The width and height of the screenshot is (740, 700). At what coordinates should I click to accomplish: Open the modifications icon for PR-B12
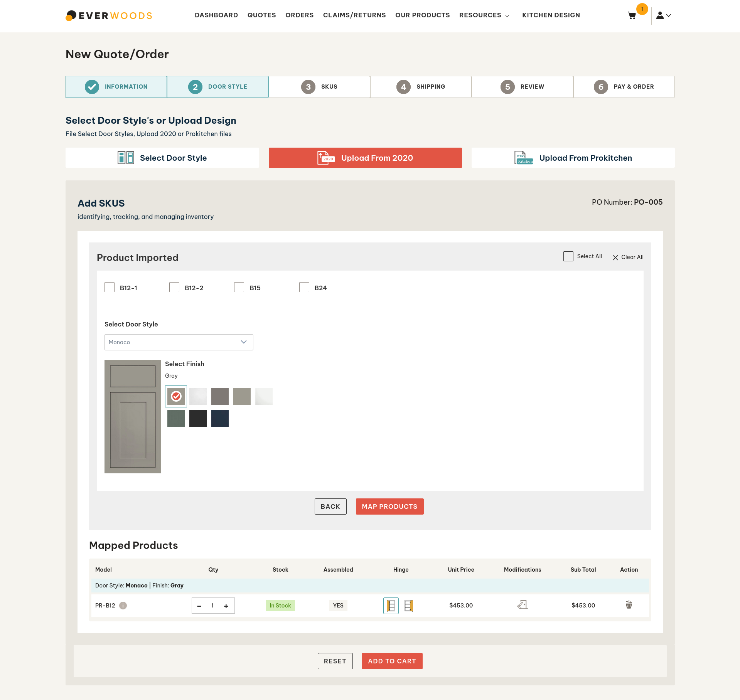pos(522,605)
